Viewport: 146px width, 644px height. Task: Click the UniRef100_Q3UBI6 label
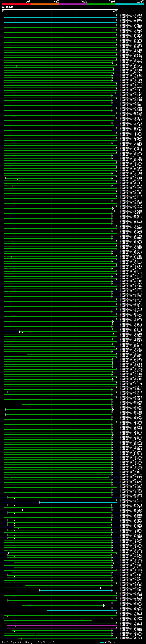[131, 437]
